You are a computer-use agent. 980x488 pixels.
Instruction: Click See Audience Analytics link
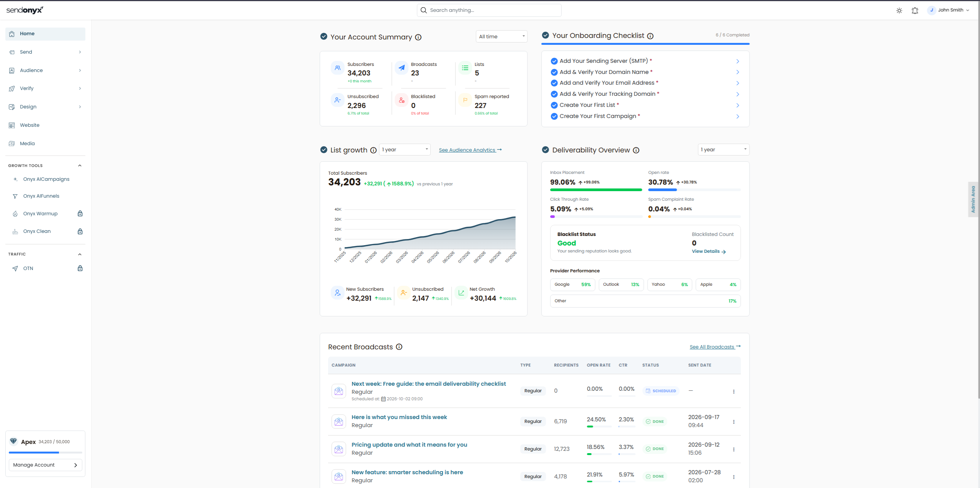[x=470, y=150]
